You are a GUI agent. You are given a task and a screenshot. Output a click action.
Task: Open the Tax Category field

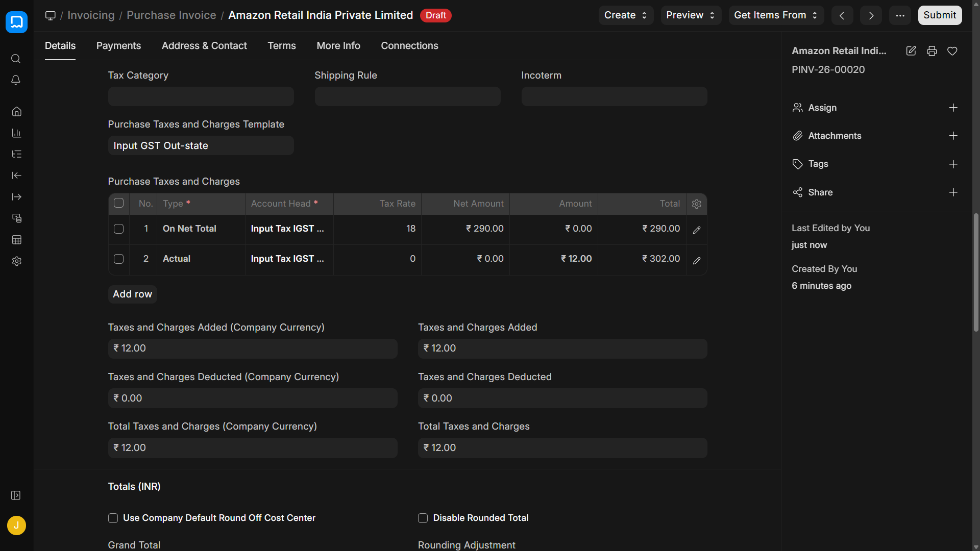201,96
